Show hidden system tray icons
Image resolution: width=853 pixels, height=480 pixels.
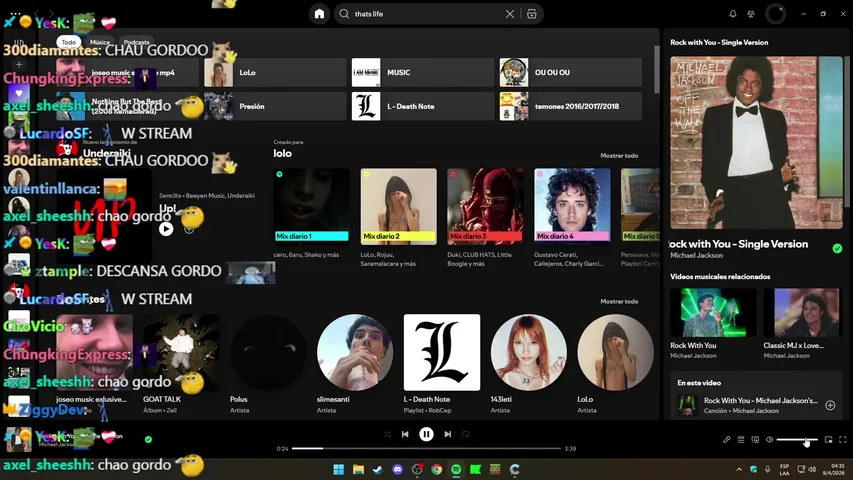click(x=739, y=469)
